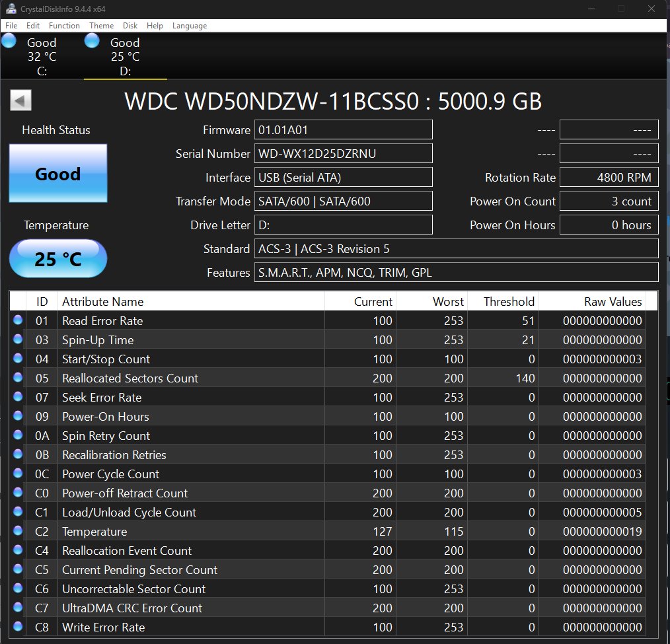Image resolution: width=670 pixels, height=644 pixels.
Task: Click the status dot for Seek Error Rate
Action: [18, 397]
